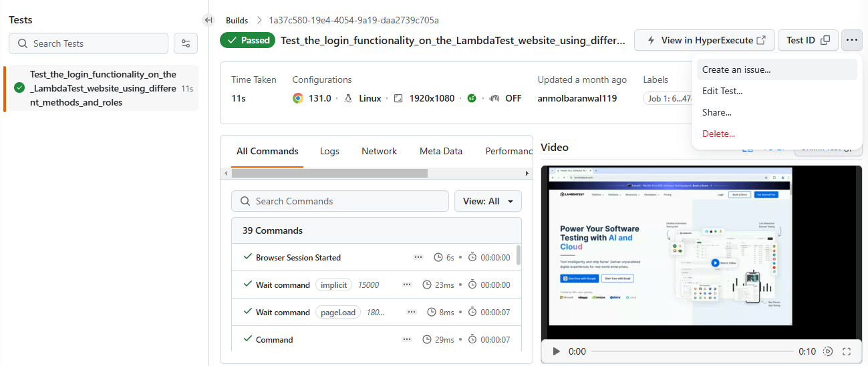Image resolution: width=868 pixels, height=366 pixels.
Task: Click clock icon beside 23ms
Action: (427, 285)
